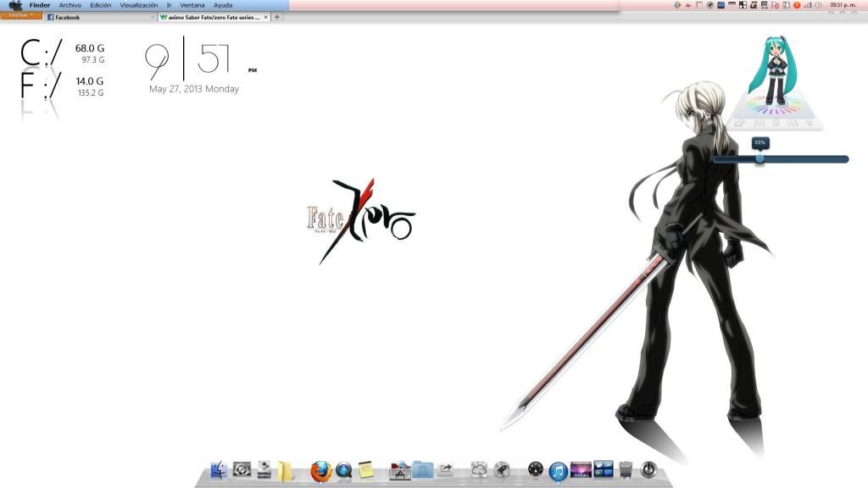The width and height of the screenshot is (868, 488).
Task: Open Finder from the dock
Action: coord(220,470)
